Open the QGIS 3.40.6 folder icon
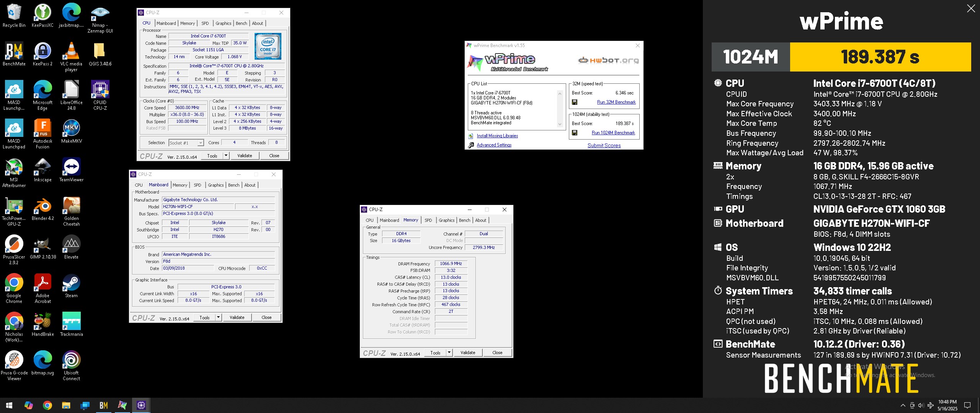 pyautogui.click(x=100, y=54)
